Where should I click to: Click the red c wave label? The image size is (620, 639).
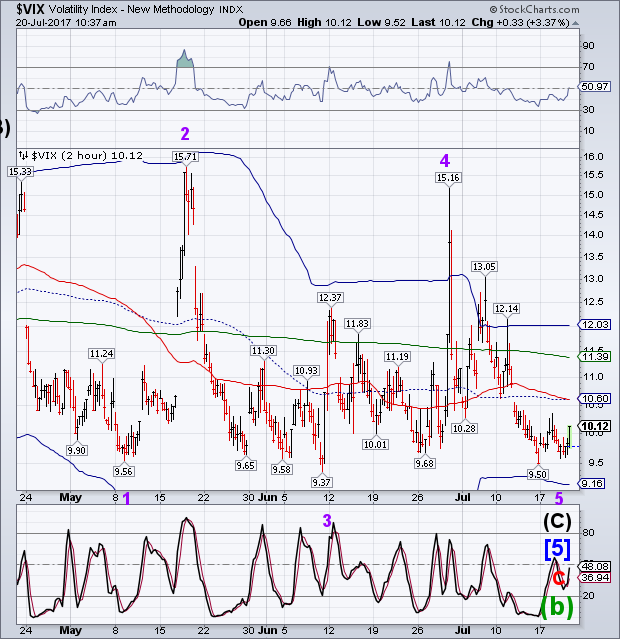tap(558, 577)
